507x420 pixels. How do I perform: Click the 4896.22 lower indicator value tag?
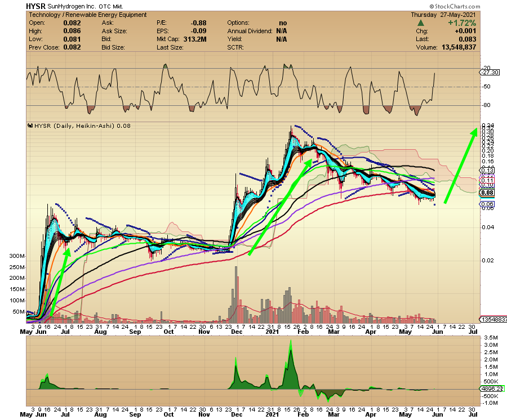(x=492, y=389)
